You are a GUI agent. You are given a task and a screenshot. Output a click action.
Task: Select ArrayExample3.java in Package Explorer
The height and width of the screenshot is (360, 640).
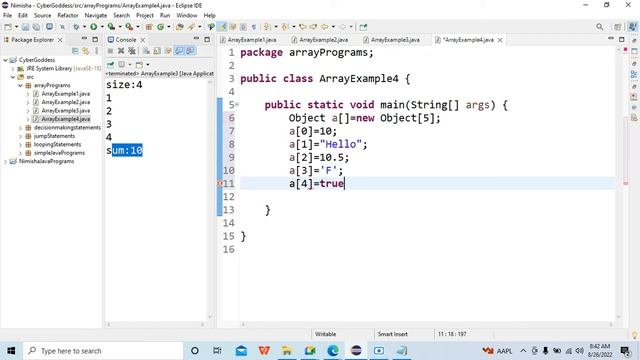coord(66,111)
